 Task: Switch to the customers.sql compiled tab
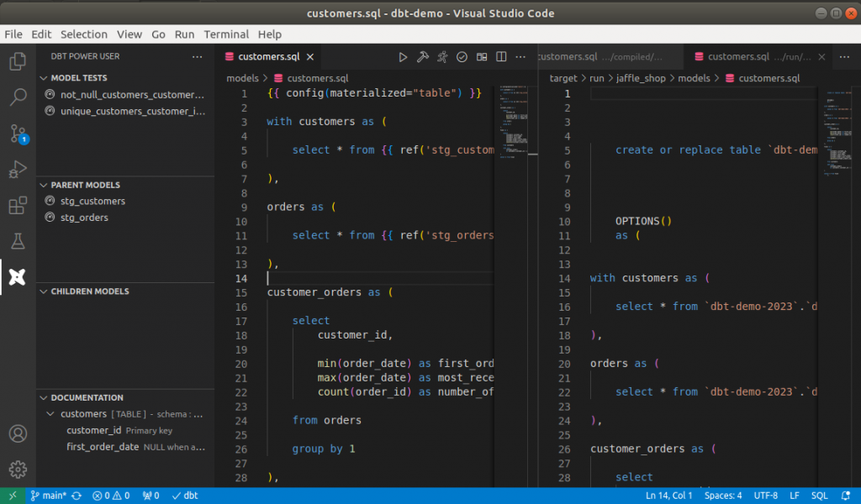pyautogui.click(x=610, y=57)
